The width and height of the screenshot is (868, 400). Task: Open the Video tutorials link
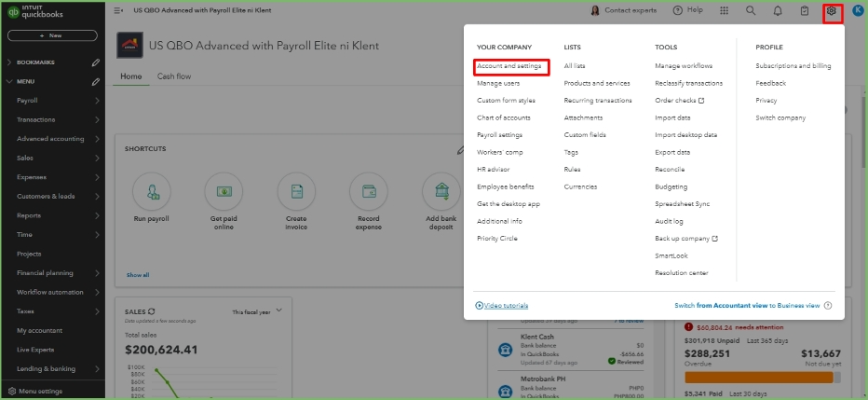click(502, 305)
